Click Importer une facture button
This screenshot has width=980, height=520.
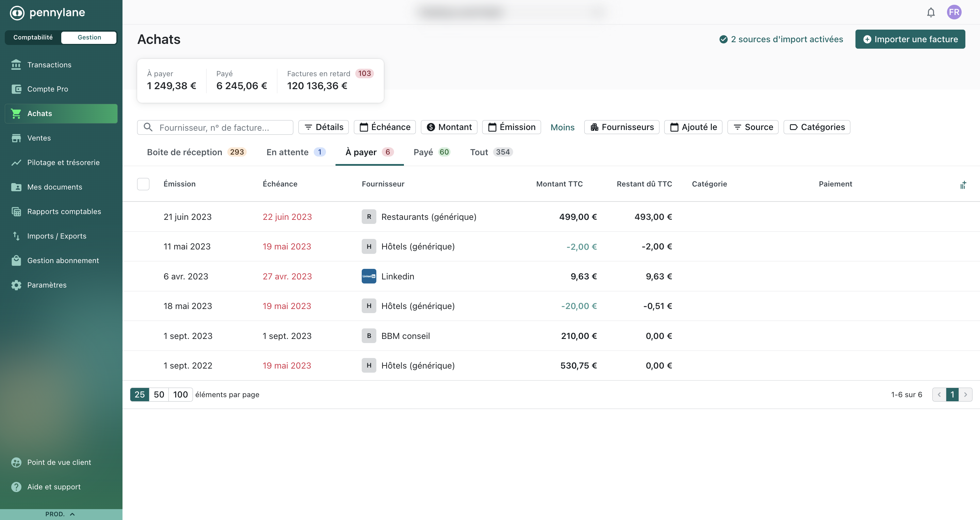pos(910,39)
